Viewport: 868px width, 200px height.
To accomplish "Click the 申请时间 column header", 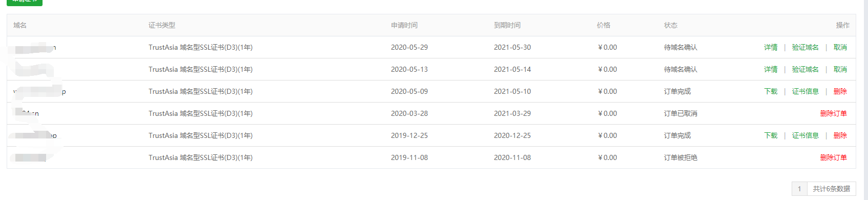I will coord(404,25).
